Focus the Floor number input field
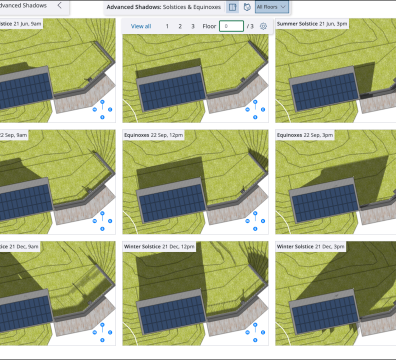 pyautogui.click(x=231, y=26)
